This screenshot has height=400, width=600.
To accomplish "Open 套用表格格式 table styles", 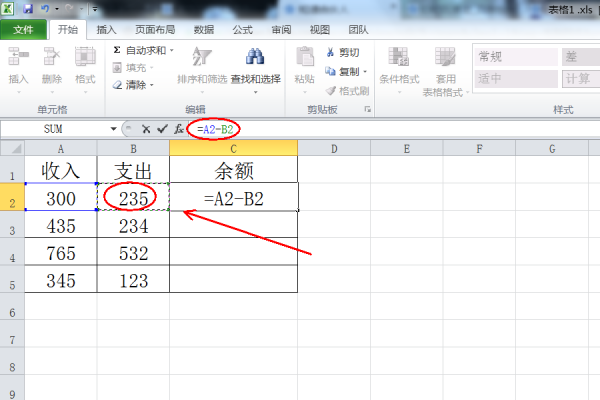I will 445,71.
